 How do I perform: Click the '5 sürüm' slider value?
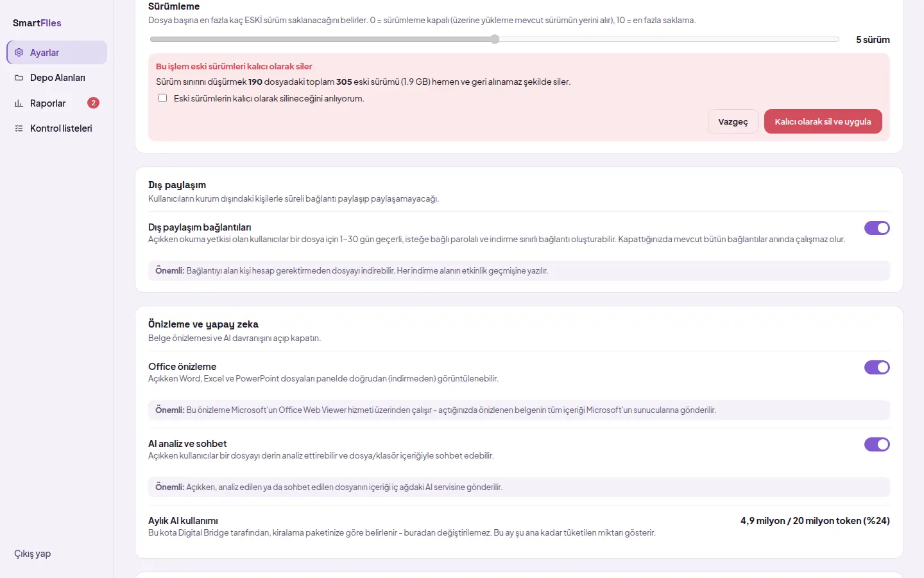[873, 40]
